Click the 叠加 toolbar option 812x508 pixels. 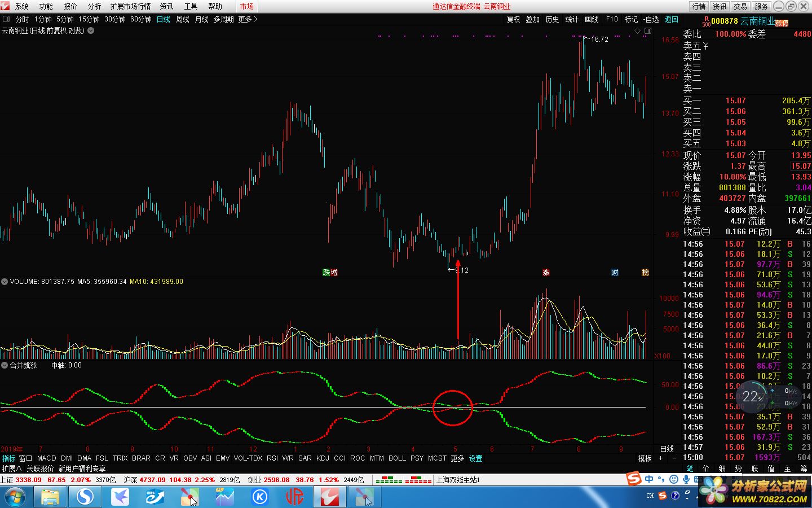coord(532,19)
